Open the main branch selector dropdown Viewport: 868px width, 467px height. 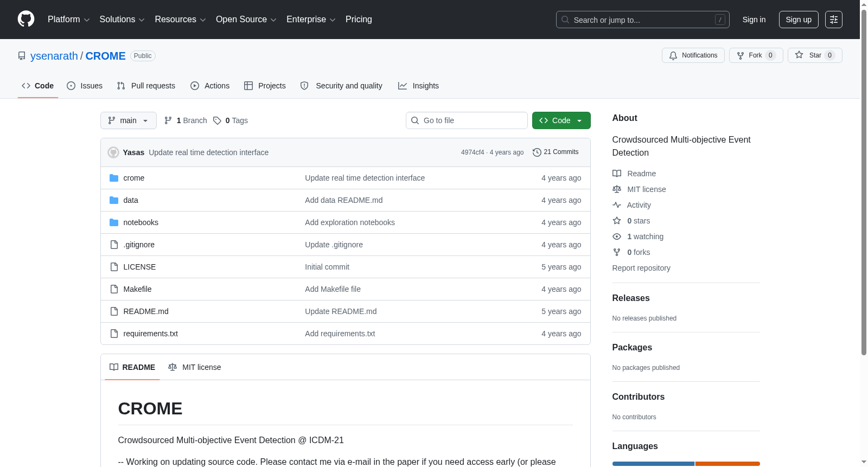coord(129,120)
